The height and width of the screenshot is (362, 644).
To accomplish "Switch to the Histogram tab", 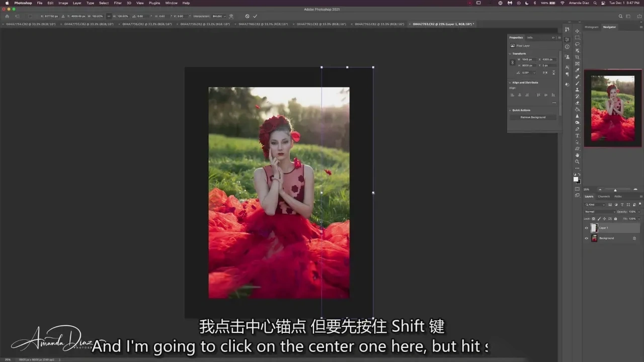I will pos(592,27).
